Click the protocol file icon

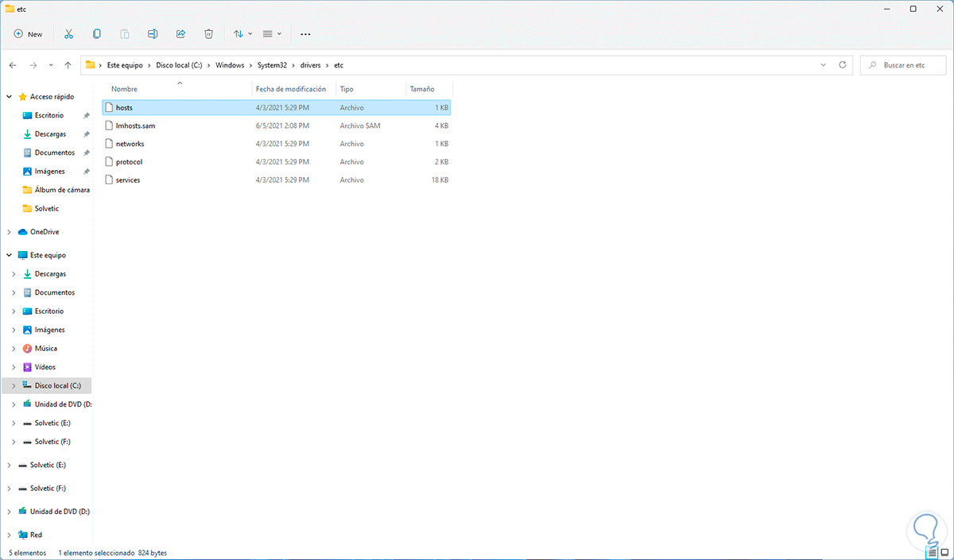point(109,162)
